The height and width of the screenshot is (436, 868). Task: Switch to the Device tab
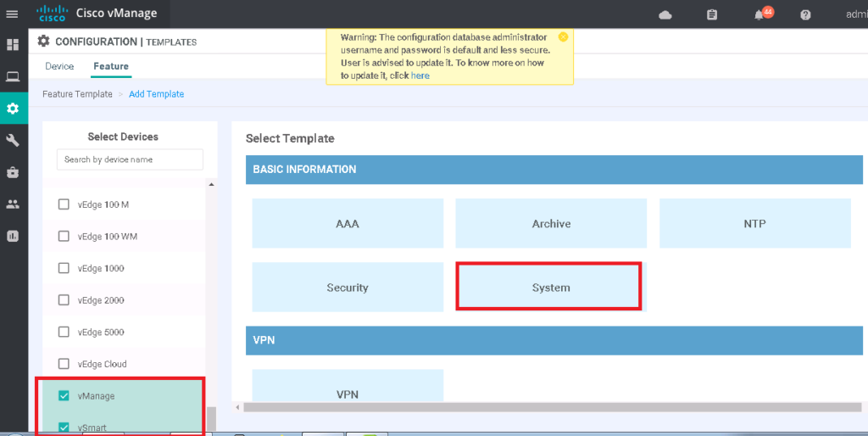click(x=59, y=66)
